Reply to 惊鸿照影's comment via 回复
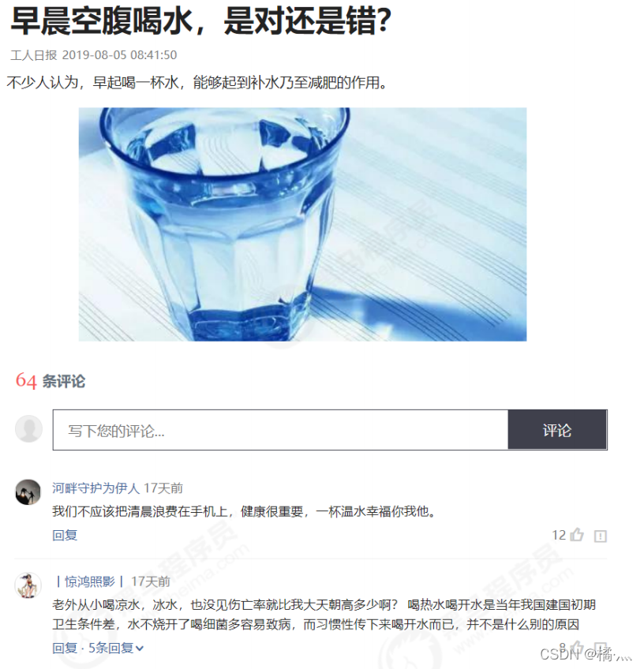Viewport: 644px width, 669px height. (65, 648)
